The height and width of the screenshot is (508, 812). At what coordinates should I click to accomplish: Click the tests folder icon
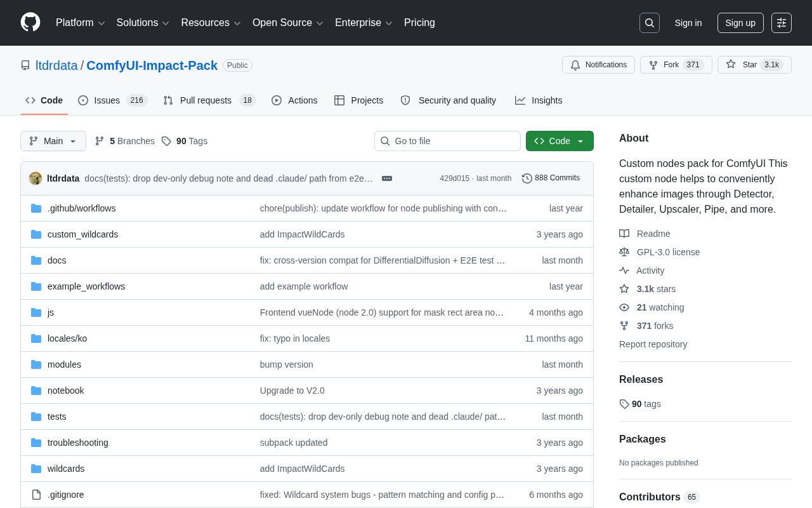(x=36, y=417)
